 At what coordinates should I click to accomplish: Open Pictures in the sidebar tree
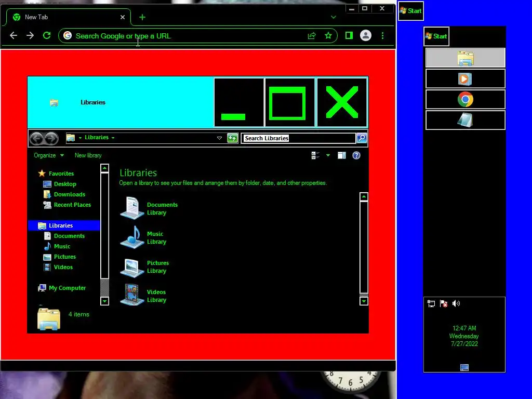click(65, 257)
